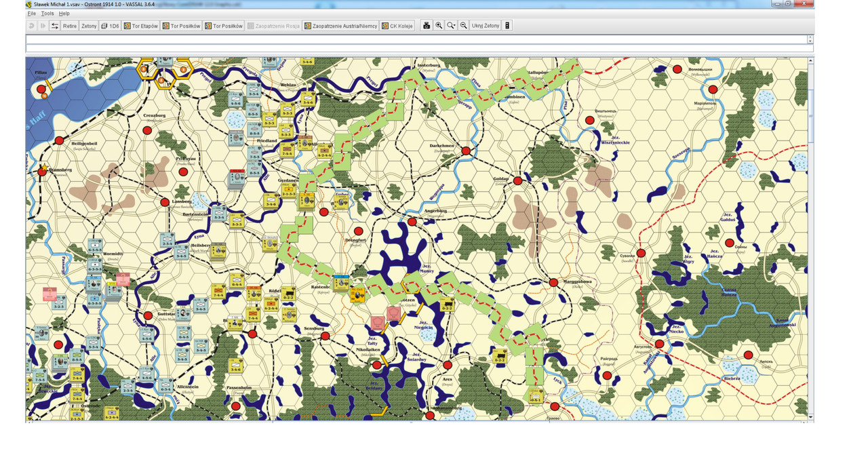The width and height of the screenshot is (868, 470).
Task: Click the Retire button
Action: pyautogui.click(x=70, y=26)
